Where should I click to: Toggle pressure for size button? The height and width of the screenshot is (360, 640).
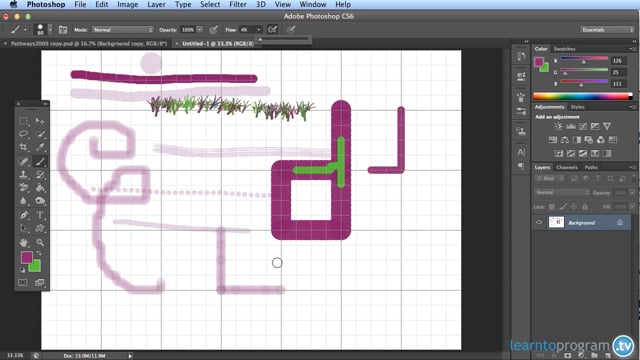(x=291, y=30)
